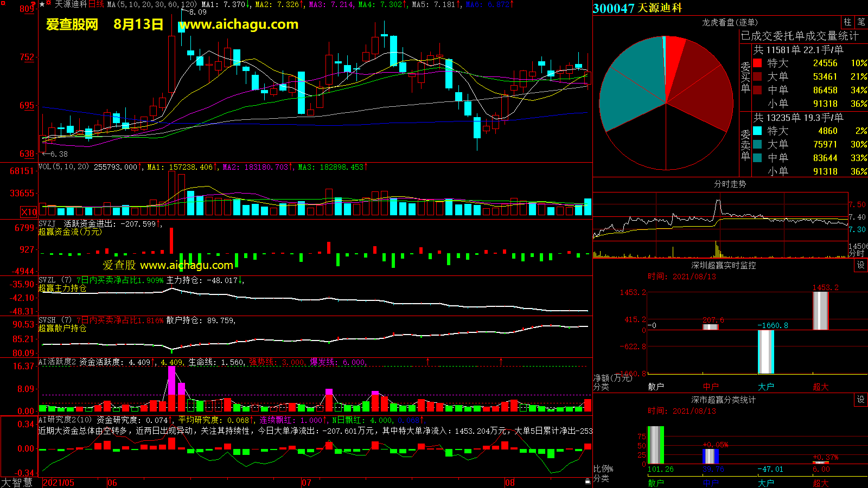
Task: Click the 07 month marker on timeline
Action: [307, 483]
